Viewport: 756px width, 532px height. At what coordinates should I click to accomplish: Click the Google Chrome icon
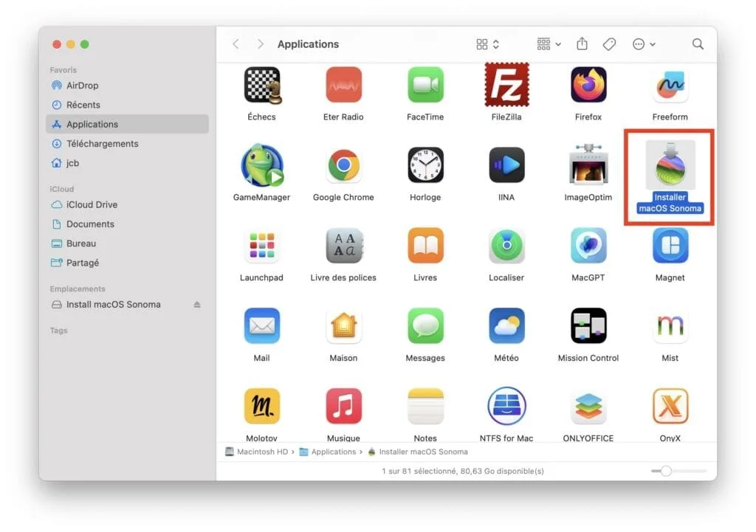pyautogui.click(x=343, y=165)
